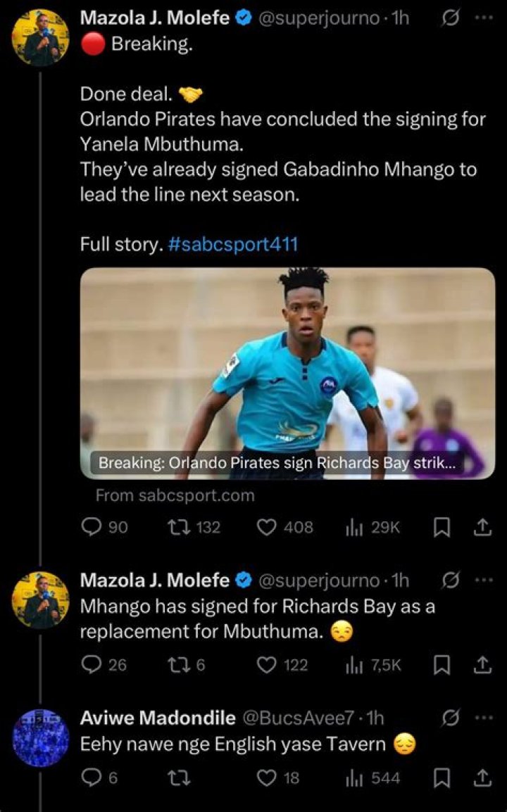This screenshot has height=812, width=507.
Task: Reply to Mhango Richards Bay tweet
Action: [x=92, y=664]
